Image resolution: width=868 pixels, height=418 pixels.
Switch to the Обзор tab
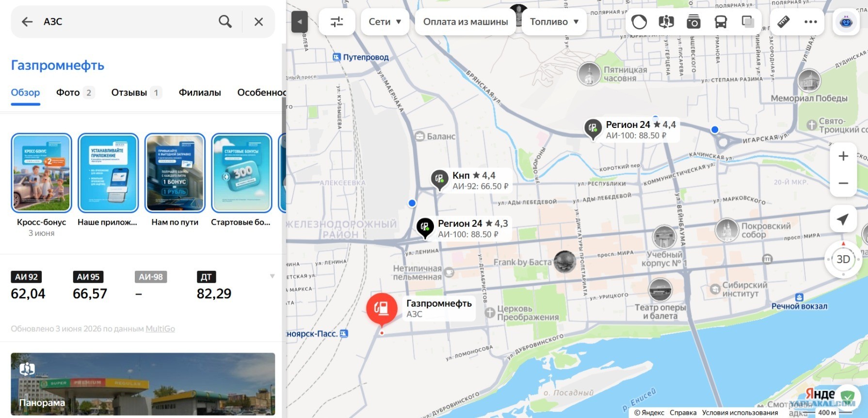[x=26, y=93]
